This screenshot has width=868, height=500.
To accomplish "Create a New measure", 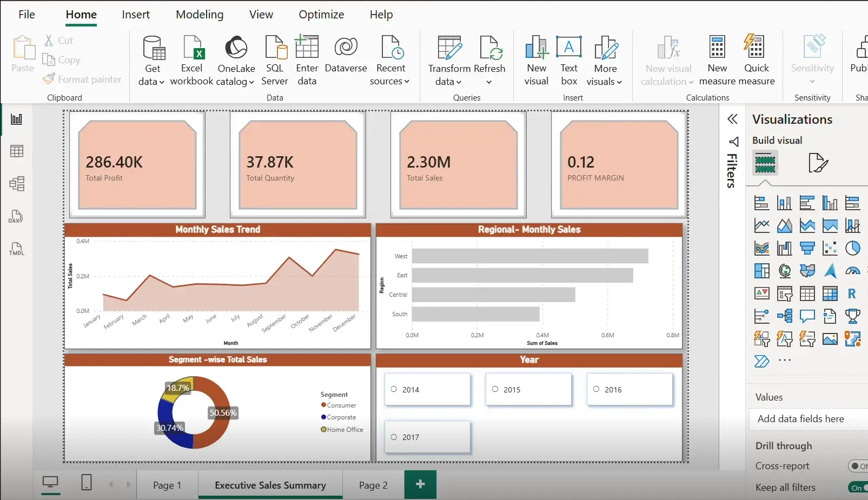I will tap(717, 59).
